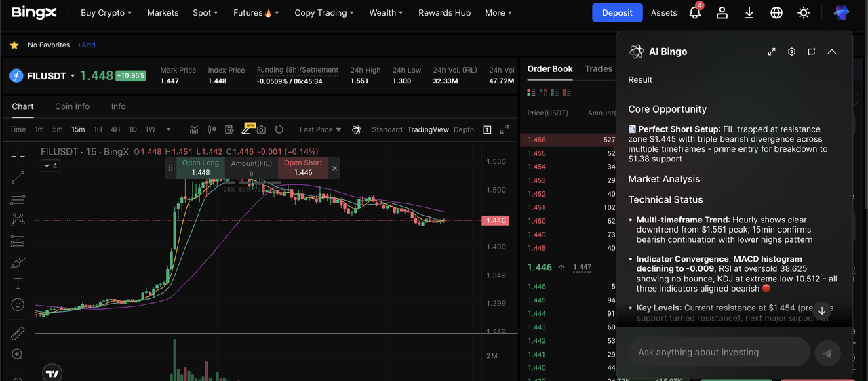
Task: Click the Deposit button
Action: point(616,13)
